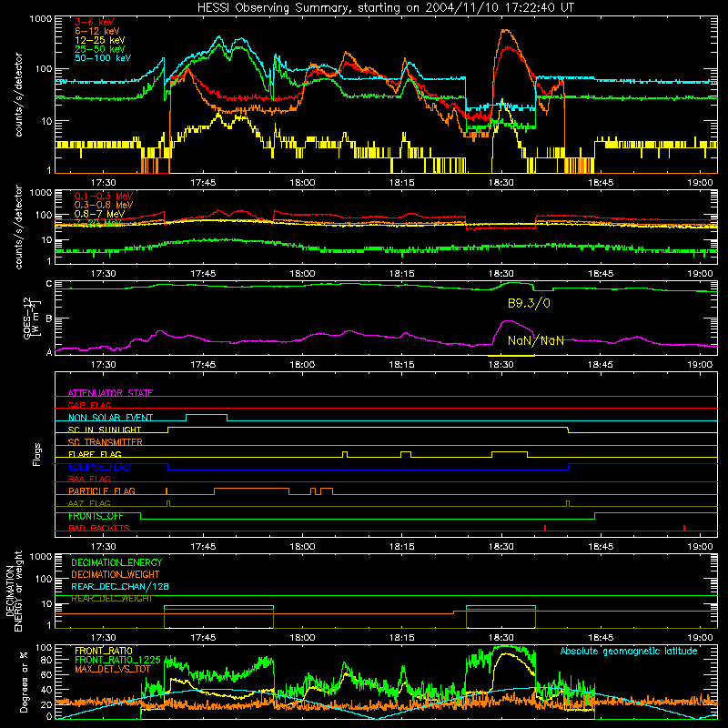Click the 19:00 tick label under the Flags panel

click(x=700, y=547)
